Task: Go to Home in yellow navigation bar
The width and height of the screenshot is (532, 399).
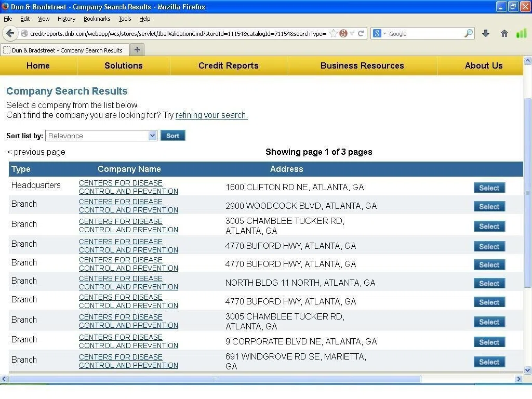Action: point(38,65)
